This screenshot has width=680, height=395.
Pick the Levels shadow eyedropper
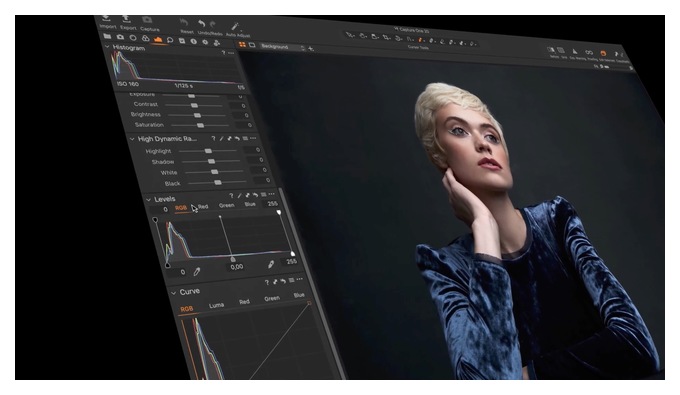pyautogui.click(x=197, y=272)
